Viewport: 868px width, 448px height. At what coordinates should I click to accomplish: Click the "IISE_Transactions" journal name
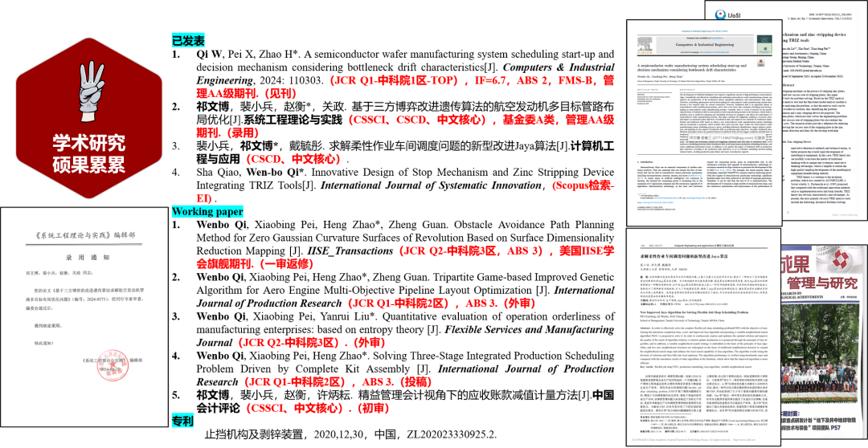(350, 251)
